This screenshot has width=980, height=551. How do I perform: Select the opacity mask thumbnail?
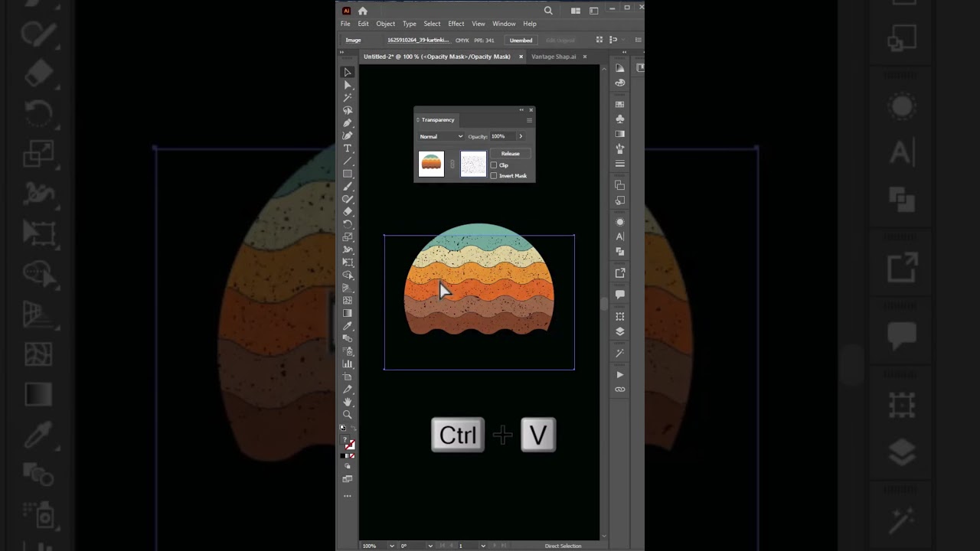click(473, 164)
